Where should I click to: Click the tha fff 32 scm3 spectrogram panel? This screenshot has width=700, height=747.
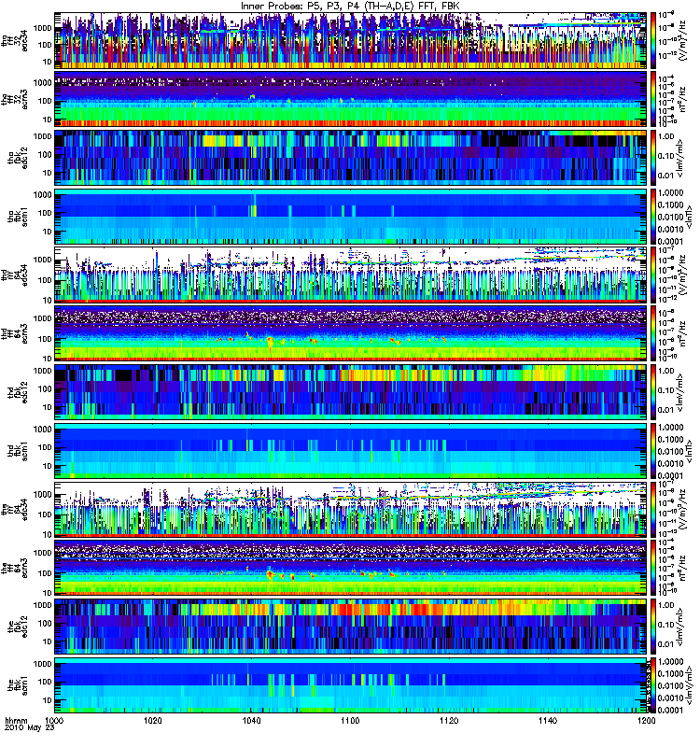click(351, 99)
